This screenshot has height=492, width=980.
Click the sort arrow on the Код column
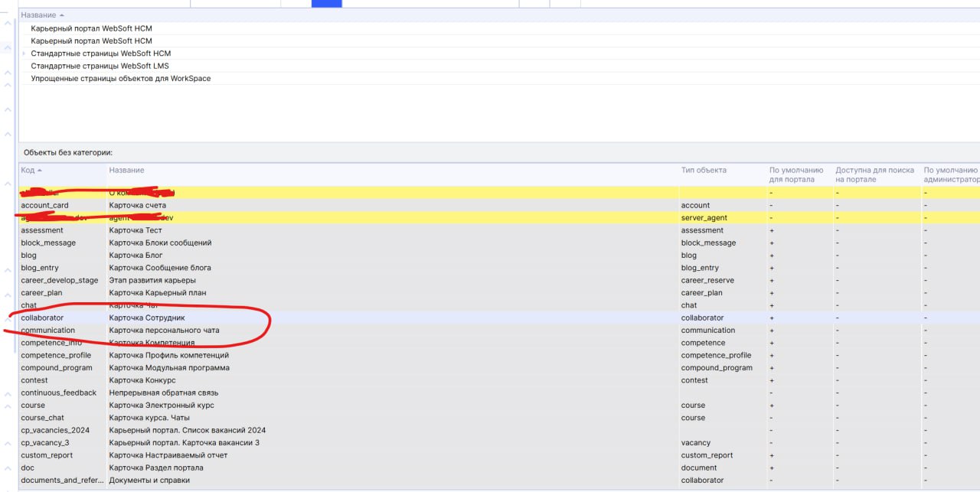pos(40,170)
